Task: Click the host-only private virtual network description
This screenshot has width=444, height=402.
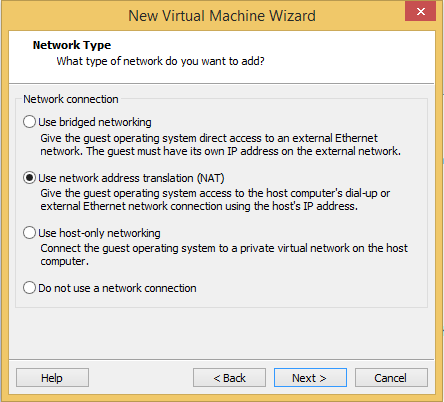Action: click(224, 255)
